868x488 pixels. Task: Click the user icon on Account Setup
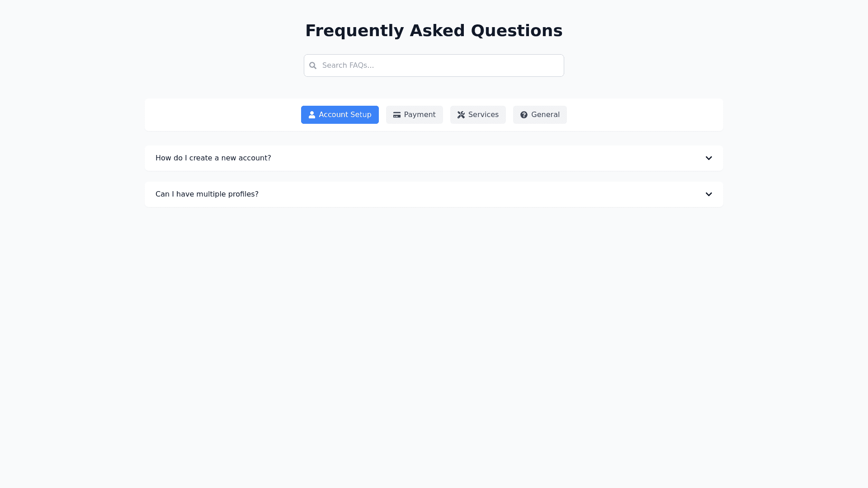click(x=312, y=115)
